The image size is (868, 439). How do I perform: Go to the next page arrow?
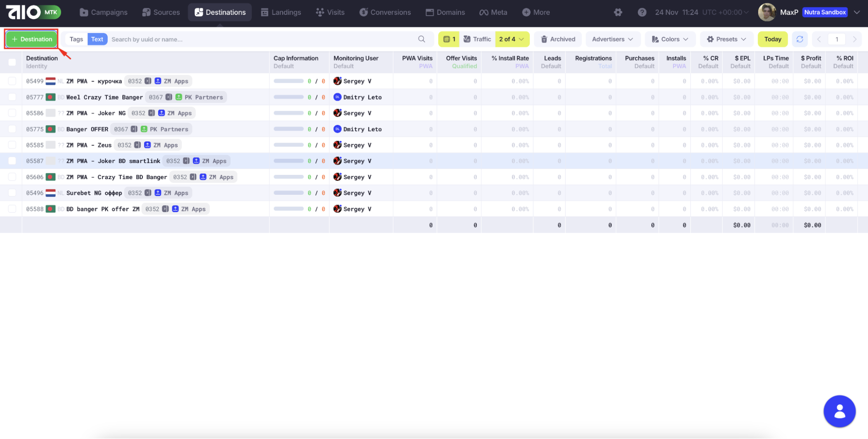[x=855, y=39]
